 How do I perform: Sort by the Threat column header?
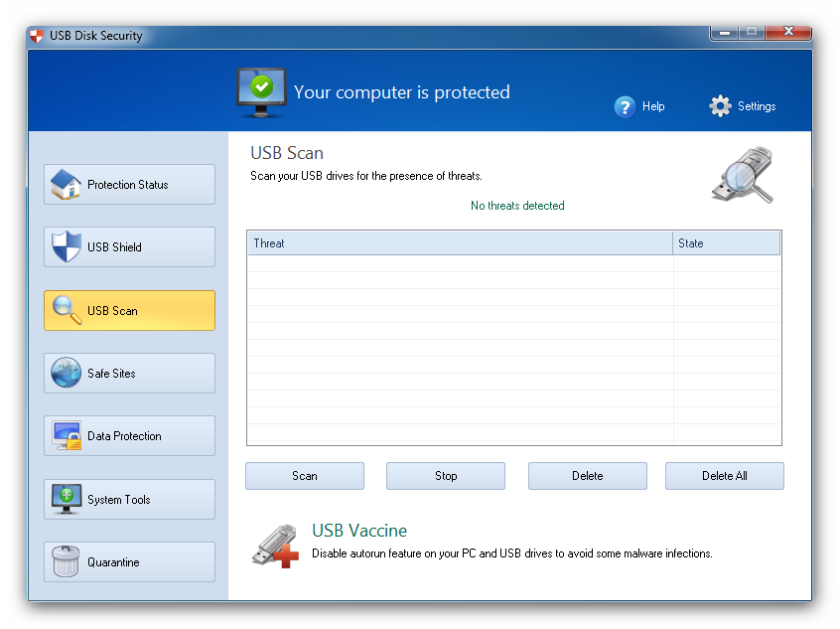pos(460,242)
